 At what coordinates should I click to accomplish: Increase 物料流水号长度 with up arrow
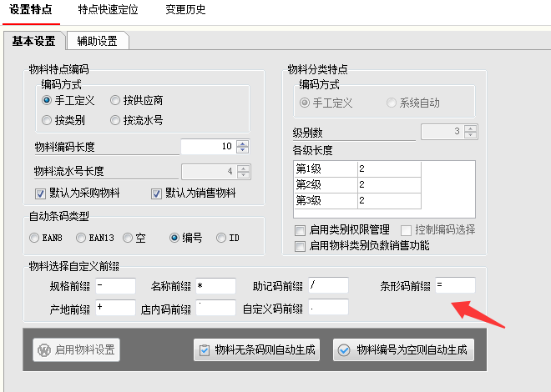point(243,168)
